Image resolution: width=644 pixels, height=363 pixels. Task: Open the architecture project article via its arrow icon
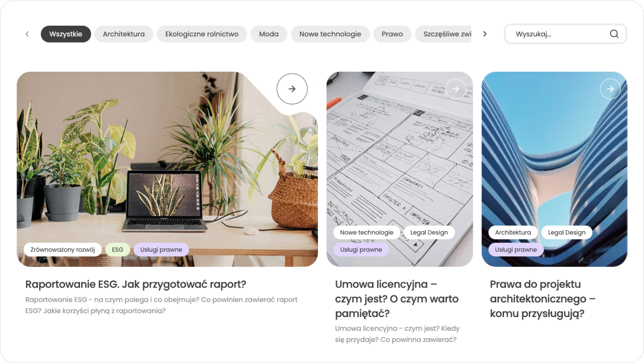click(x=610, y=89)
